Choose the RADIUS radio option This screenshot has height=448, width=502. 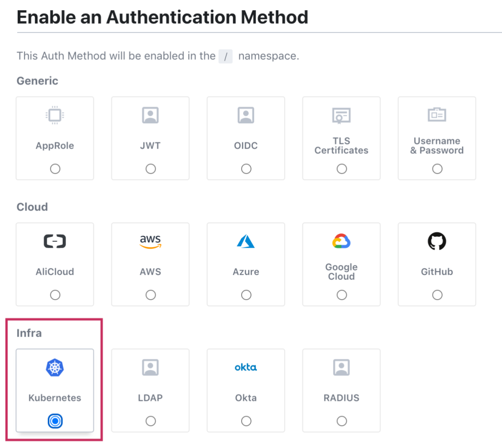coord(342,421)
